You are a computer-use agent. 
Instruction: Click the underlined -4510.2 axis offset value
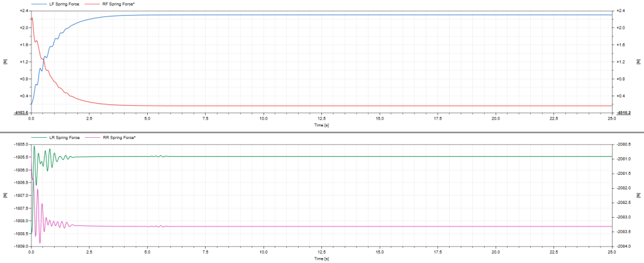(623, 113)
